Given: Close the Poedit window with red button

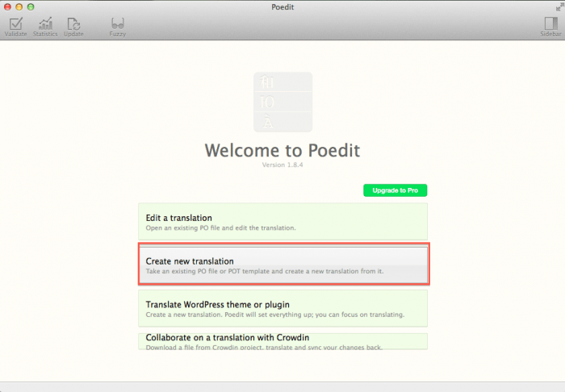Looking at the screenshot, I should coord(7,6).
